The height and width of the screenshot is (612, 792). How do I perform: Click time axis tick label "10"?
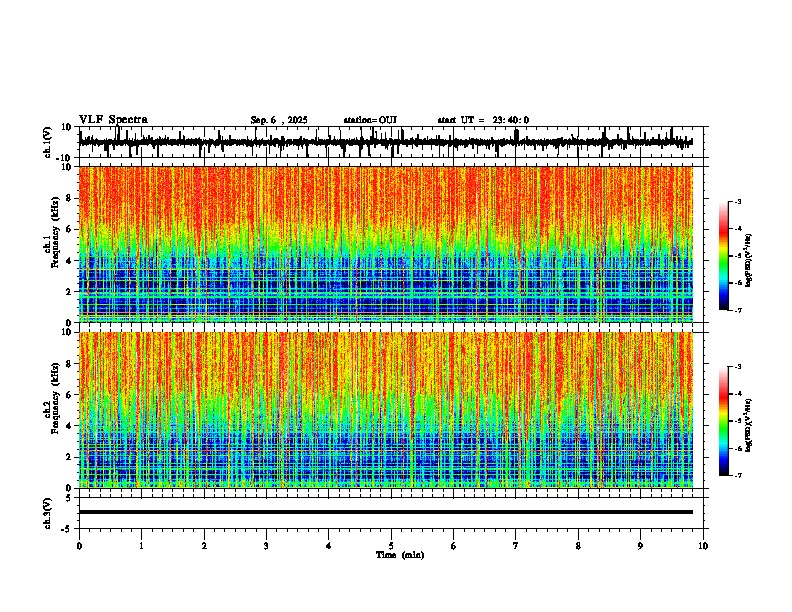click(703, 546)
